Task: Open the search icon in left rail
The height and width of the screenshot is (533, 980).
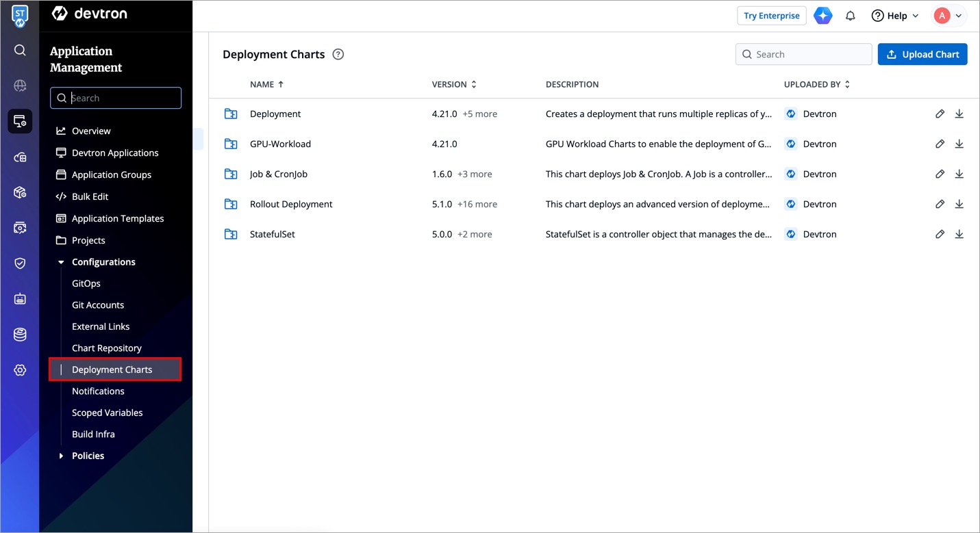Action: click(x=20, y=50)
